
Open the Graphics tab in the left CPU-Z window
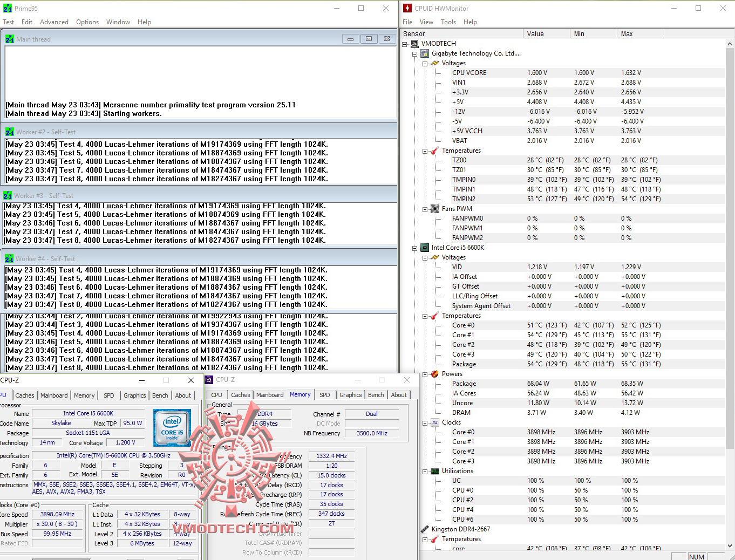pos(135,395)
